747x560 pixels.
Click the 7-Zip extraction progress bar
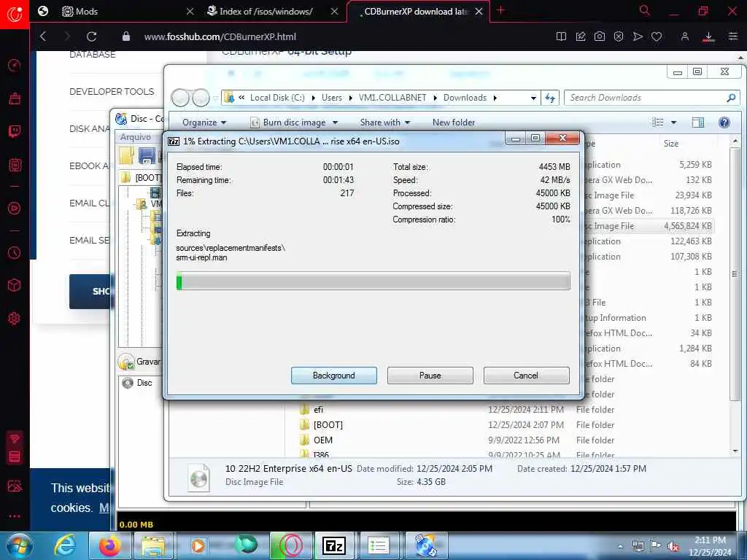click(x=373, y=281)
